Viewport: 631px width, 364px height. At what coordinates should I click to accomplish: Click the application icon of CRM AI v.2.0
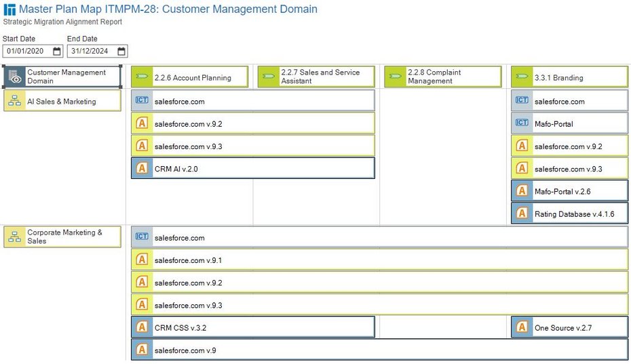click(142, 168)
